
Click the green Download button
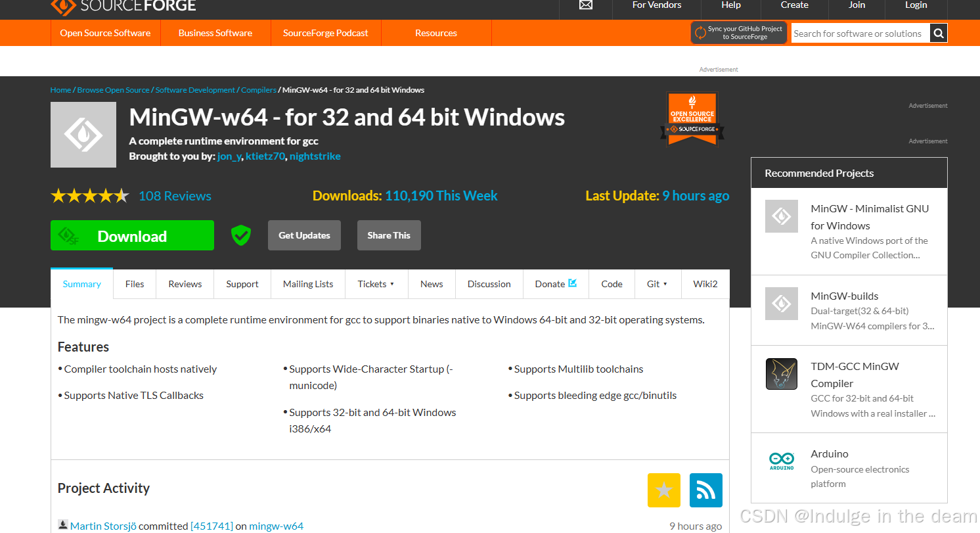132,235
